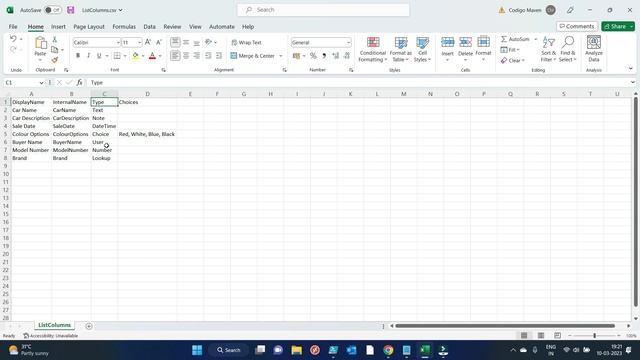Apply the Borders icon
This screenshot has width=640, height=360.
point(117,56)
